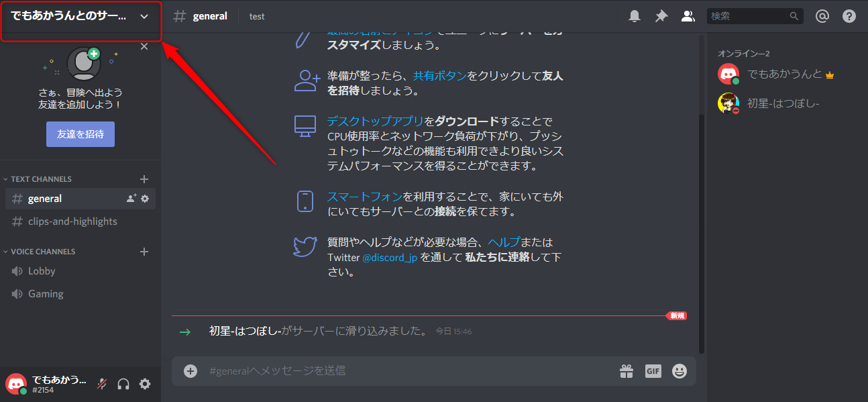
Task: Click the channel topic test
Action: (257, 16)
